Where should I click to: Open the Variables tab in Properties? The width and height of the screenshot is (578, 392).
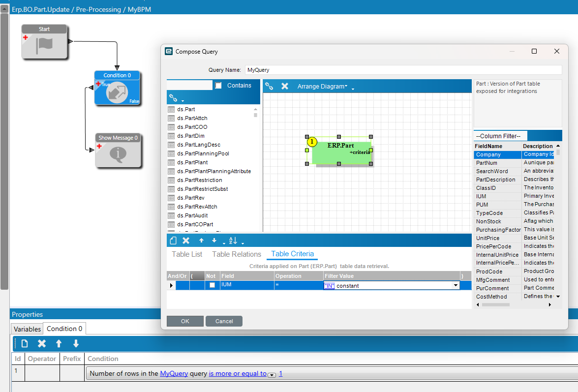point(27,329)
